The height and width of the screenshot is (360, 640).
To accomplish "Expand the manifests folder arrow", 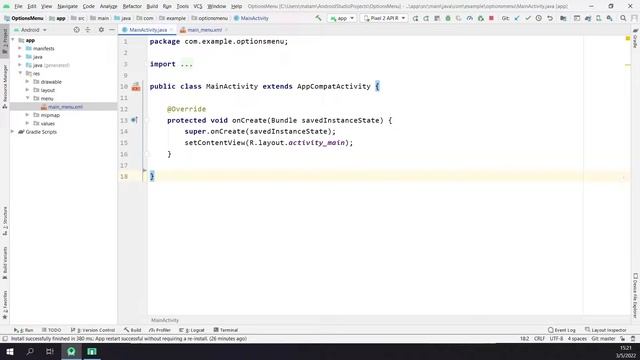I will [x=20, y=48].
